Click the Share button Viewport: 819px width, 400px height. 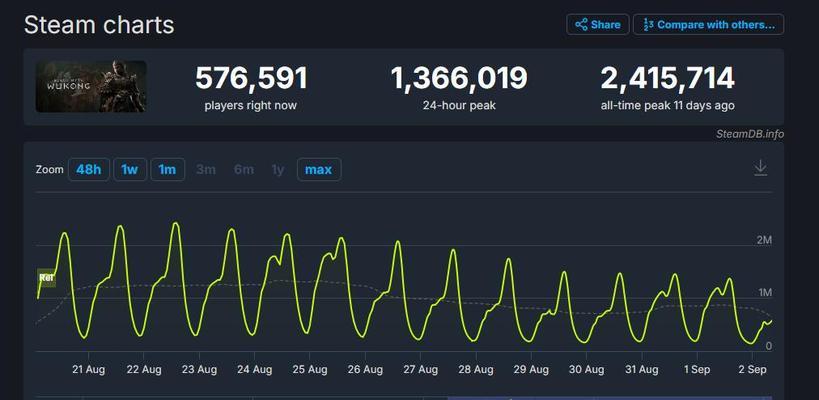(598, 25)
